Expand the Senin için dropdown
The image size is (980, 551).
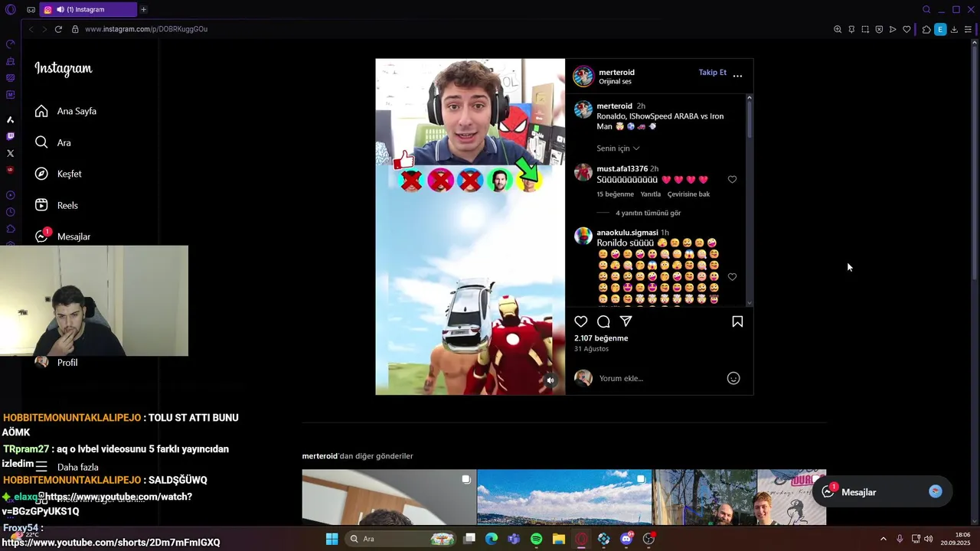coord(618,148)
